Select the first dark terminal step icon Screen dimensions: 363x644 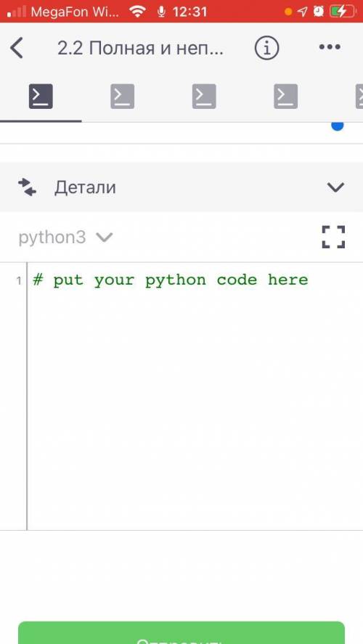coord(41,97)
